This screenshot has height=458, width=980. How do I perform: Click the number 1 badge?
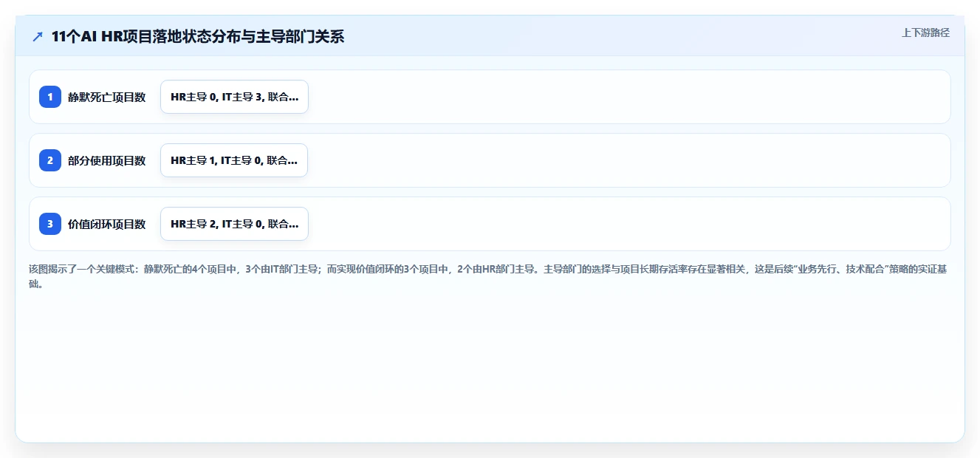click(50, 97)
